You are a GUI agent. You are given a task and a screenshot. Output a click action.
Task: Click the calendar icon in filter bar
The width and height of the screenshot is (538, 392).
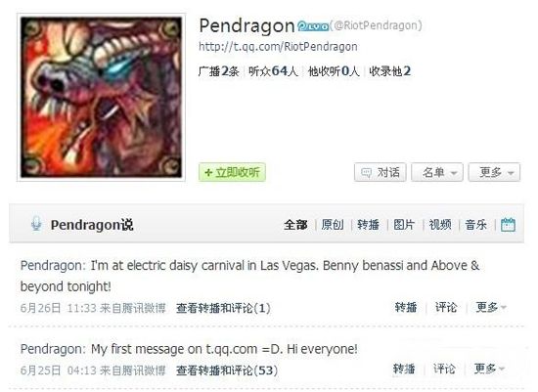[508, 225]
